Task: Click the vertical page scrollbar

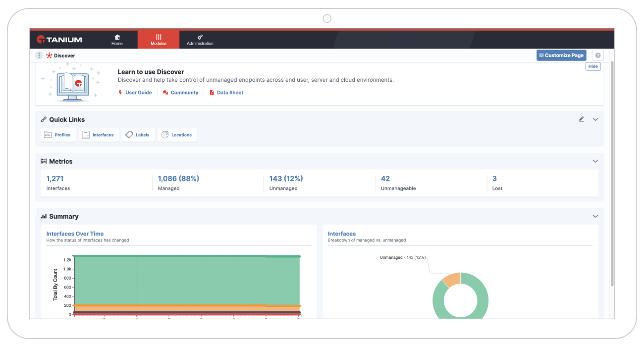Action: 612,173
